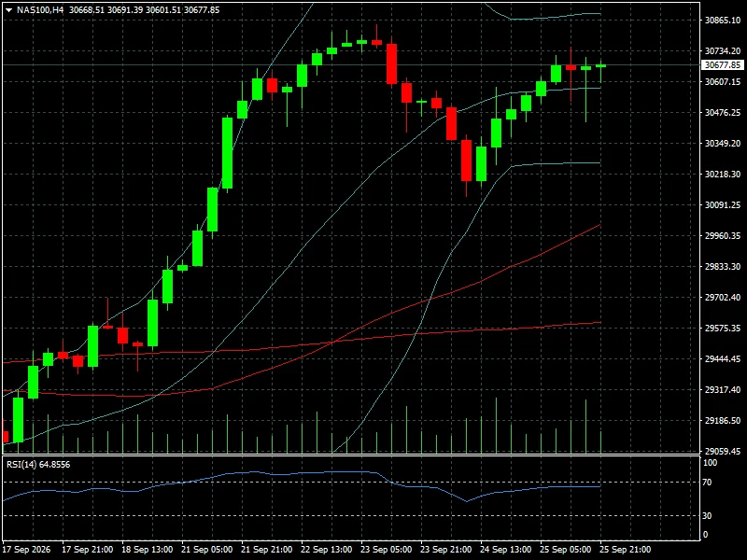747x560 pixels.
Task: Select the current price tag 30677.85
Action: pyautogui.click(x=722, y=64)
